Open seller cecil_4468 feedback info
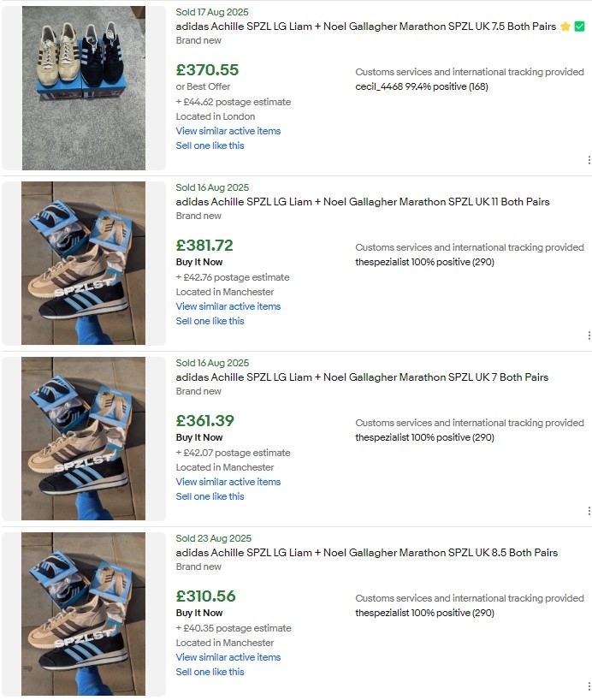The height and width of the screenshot is (700, 592). pos(422,86)
